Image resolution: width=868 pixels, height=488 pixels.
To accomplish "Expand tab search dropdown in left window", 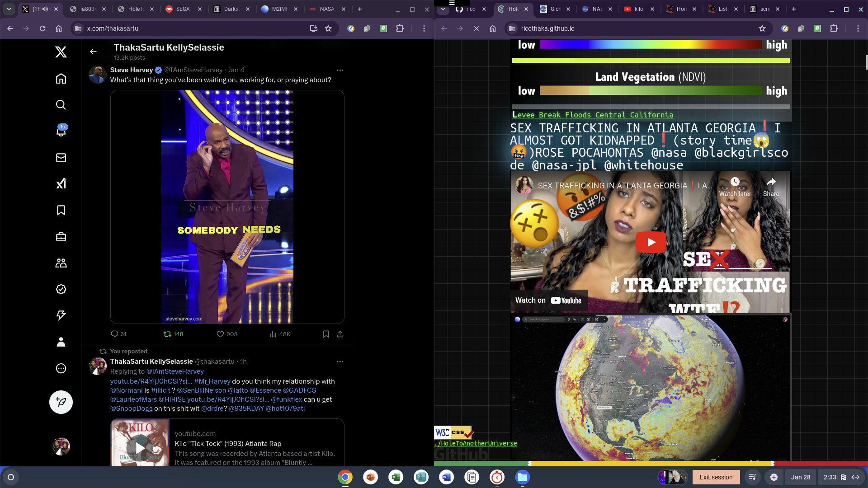I will 9,9.
